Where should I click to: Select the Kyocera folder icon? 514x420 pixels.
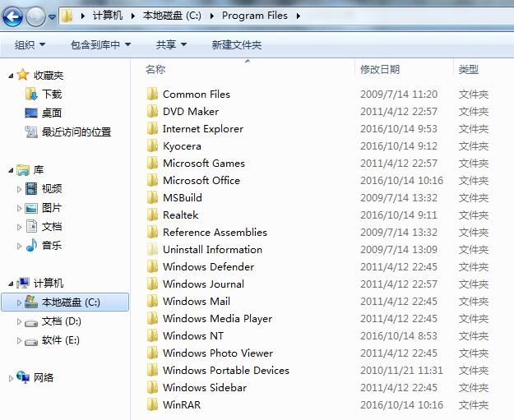152,145
